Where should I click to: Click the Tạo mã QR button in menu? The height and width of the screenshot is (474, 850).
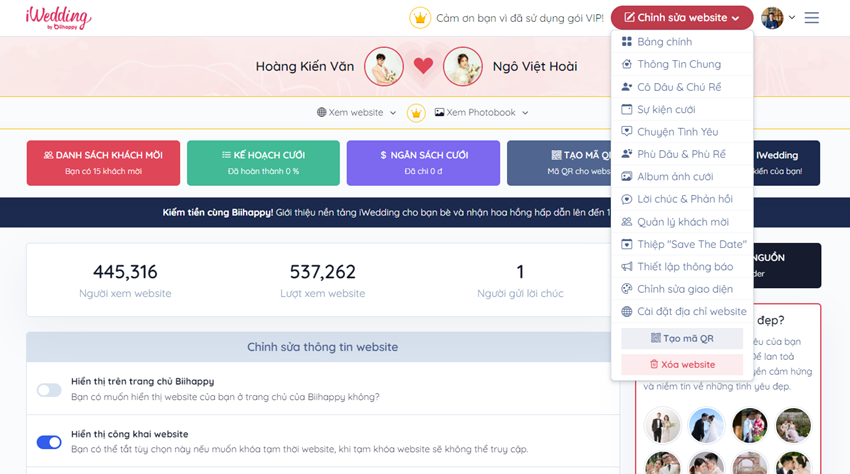pyautogui.click(x=681, y=338)
